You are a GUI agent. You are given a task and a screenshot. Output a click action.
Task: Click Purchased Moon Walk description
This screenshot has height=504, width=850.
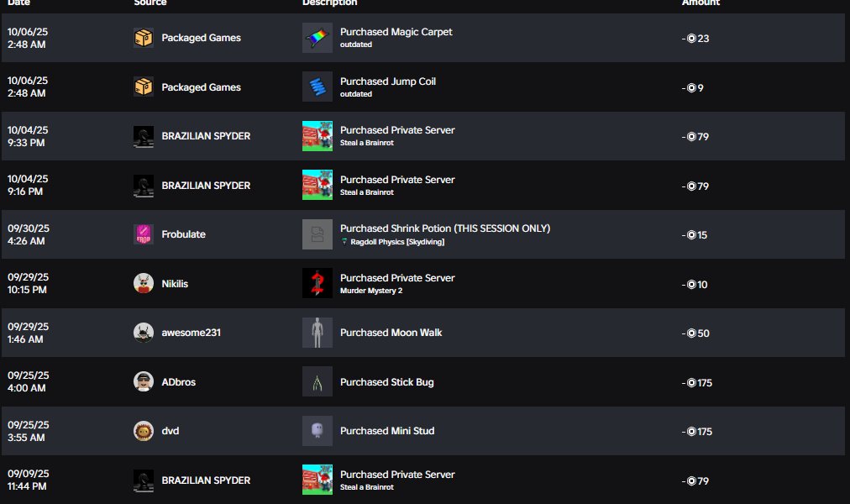coord(391,333)
